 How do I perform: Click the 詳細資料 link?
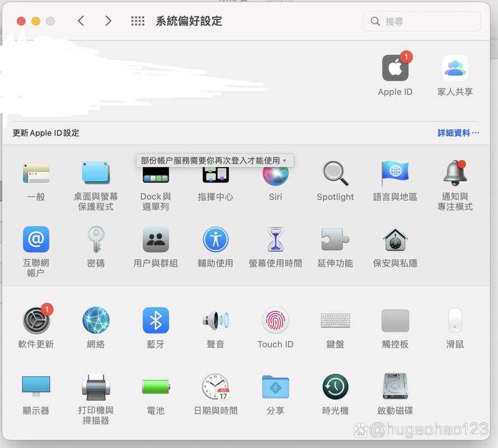click(458, 133)
